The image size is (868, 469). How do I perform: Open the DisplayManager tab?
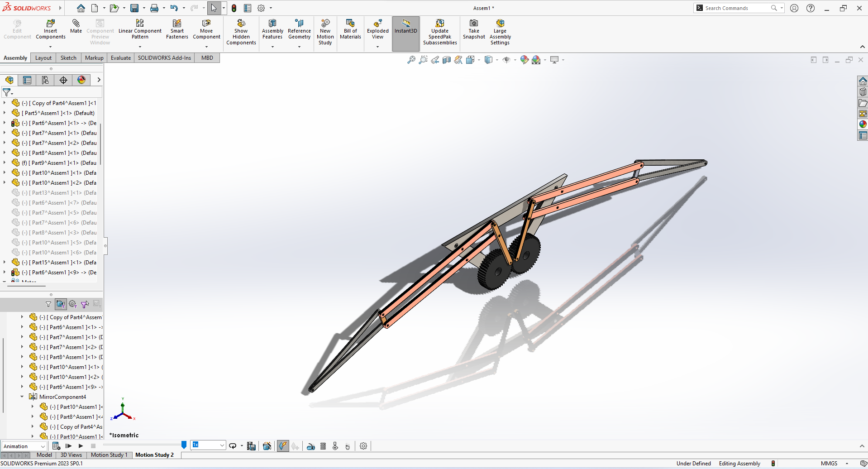tap(81, 80)
